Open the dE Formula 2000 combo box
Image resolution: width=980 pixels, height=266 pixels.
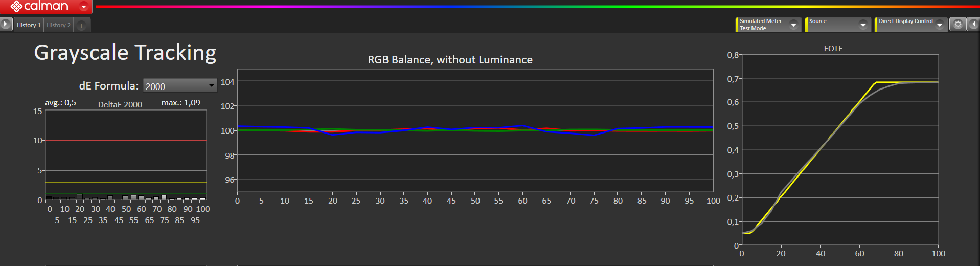pyautogui.click(x=180, y=86)
